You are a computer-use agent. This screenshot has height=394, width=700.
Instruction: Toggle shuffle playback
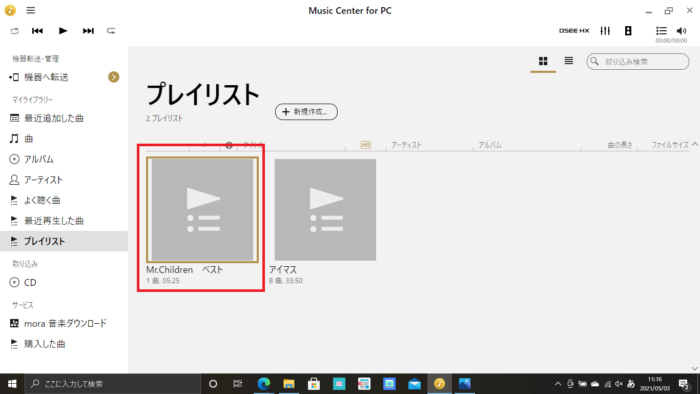click(15, 31)
